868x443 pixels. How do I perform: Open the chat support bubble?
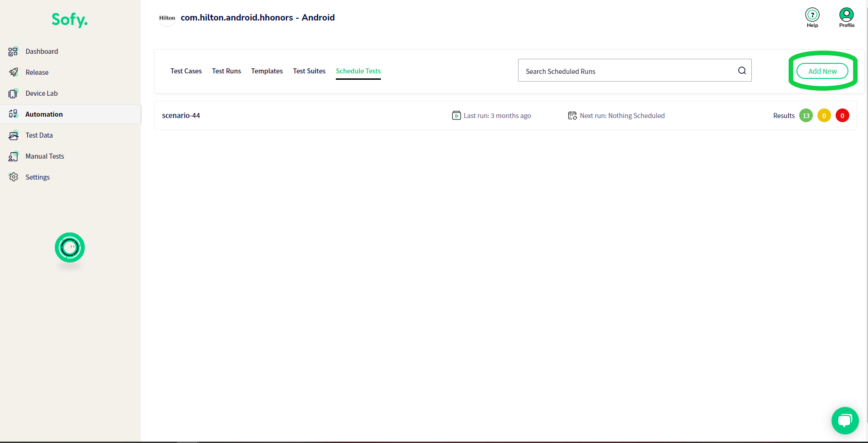point(845,421)
